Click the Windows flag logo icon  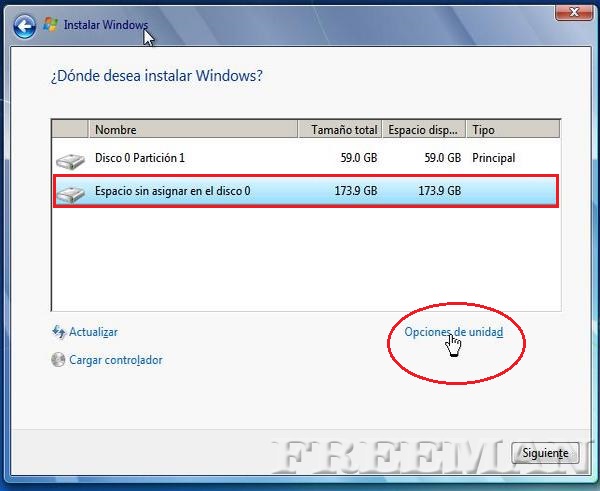[50, 24]
